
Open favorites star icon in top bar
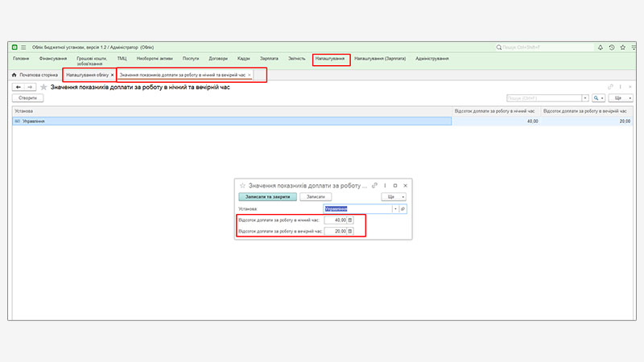pos(622,47)
